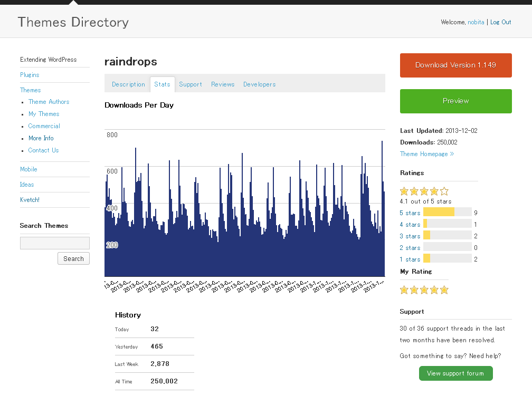This screenshot has width=532, height=405.
Task: Open Themes in the sidebar
Action: (x=30, y=90)
